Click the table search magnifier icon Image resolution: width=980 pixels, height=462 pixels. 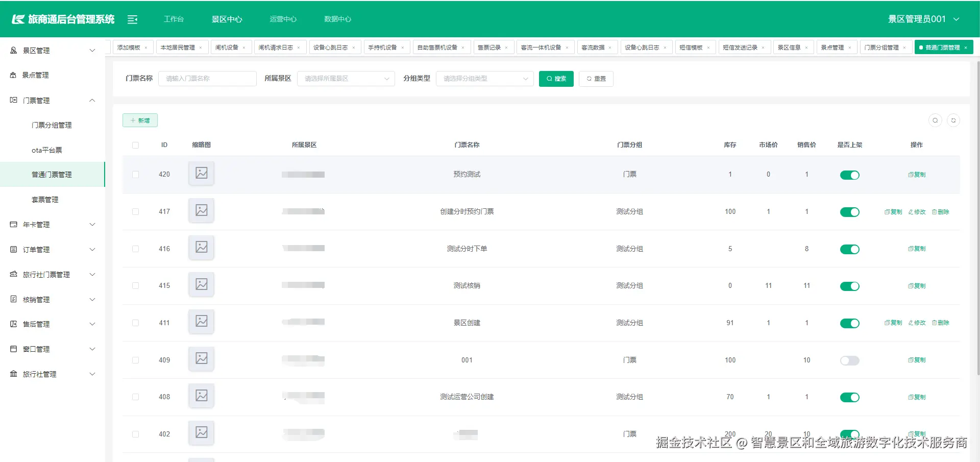(x=935, y=120)
